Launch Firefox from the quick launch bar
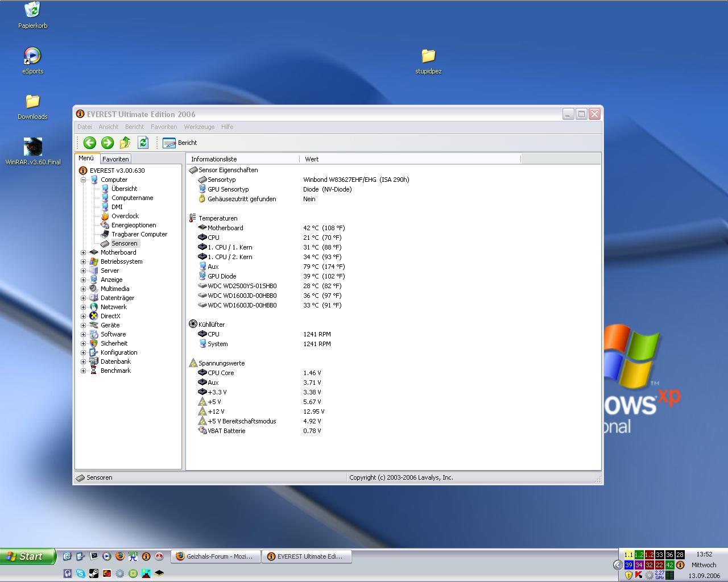The image size is (728, 582). click(x=119, y=556)
